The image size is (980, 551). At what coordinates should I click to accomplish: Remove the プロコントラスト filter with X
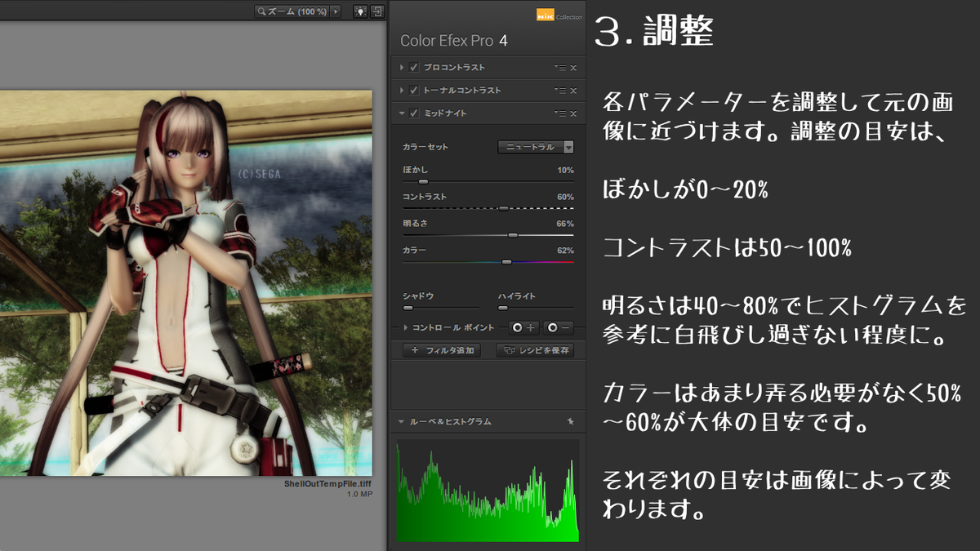[573, 67]
